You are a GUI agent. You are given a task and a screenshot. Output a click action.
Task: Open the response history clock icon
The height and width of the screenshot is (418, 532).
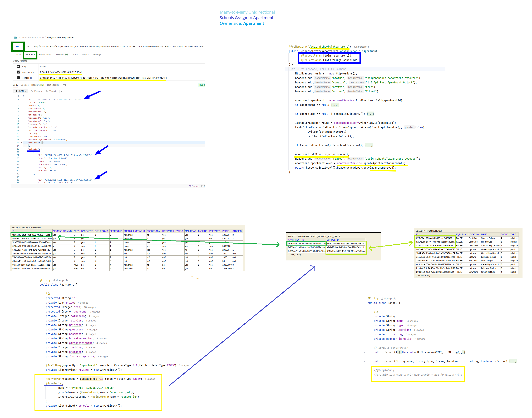pos(64,85)
